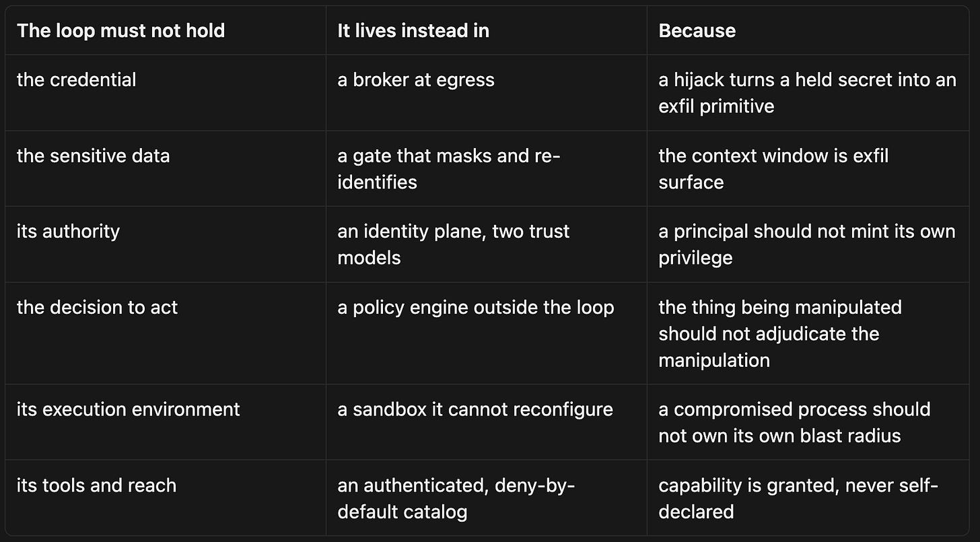The height and width of the screenshot is (542, 980).
Task: Select 'its execution environment' cell
Action: pos(166,422)
